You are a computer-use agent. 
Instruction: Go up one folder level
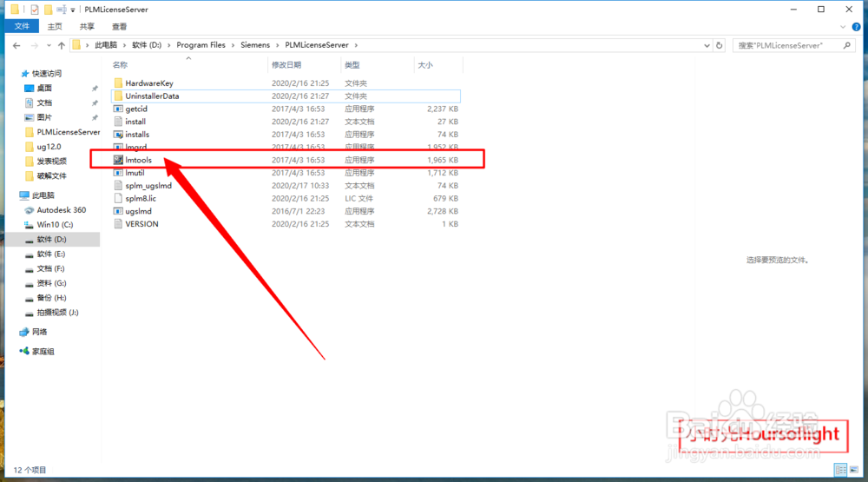[x=61, y=45]
